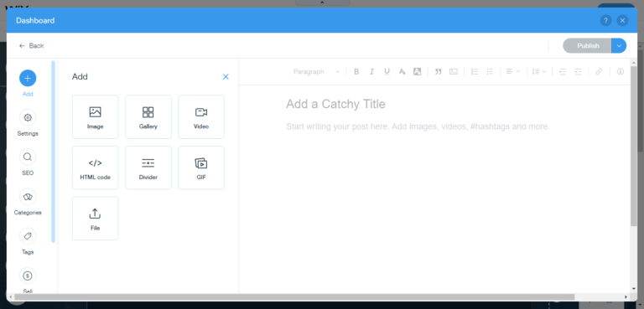The image size is (644, 309).
Task: Upload a File to the post
Action: (x=96, y=219)
